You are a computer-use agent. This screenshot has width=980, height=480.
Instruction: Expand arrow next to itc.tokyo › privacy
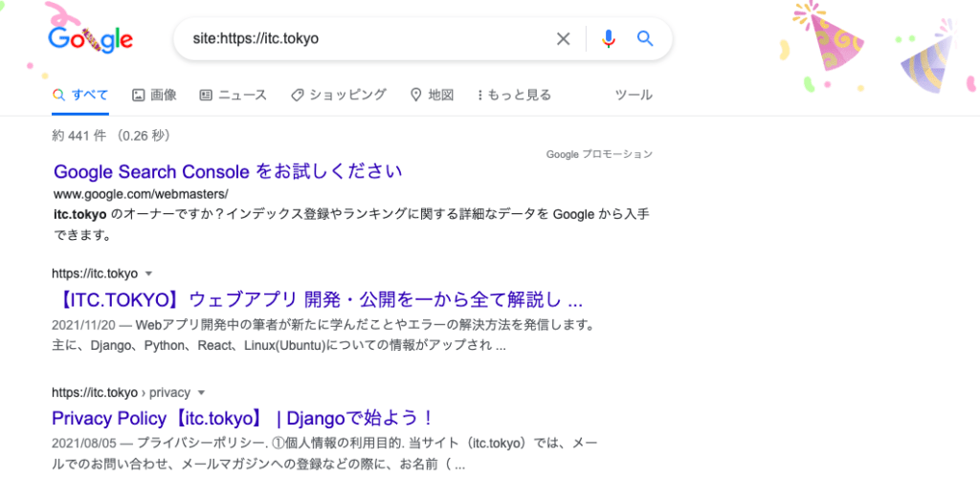pos(201,393)
